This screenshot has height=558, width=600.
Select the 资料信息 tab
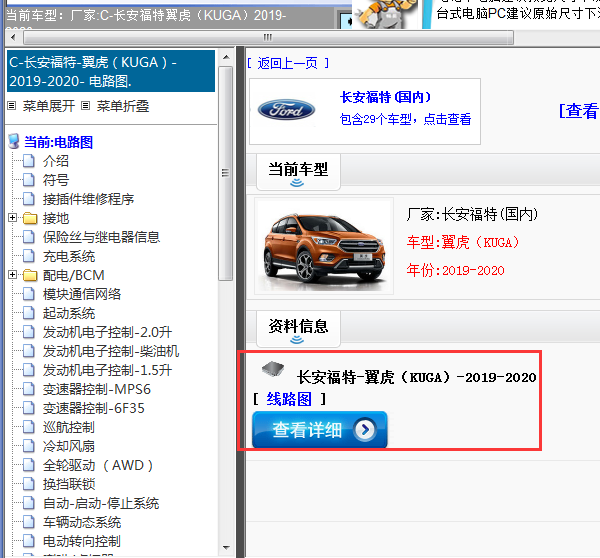coord(298,328)
